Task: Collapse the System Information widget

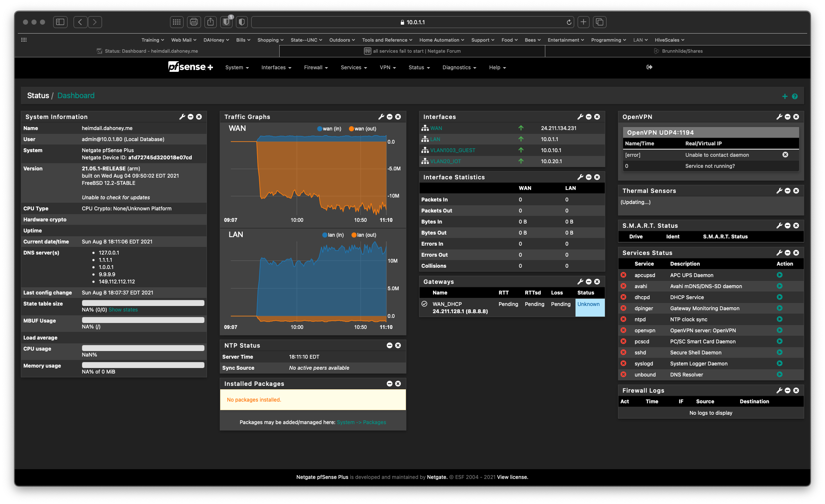Action: point(190,117)
